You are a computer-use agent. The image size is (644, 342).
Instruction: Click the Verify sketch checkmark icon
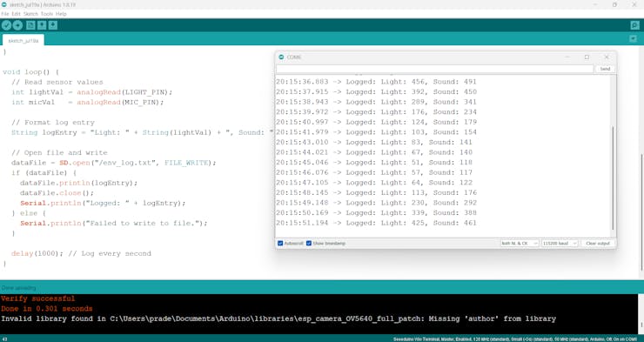click(6, 25)
